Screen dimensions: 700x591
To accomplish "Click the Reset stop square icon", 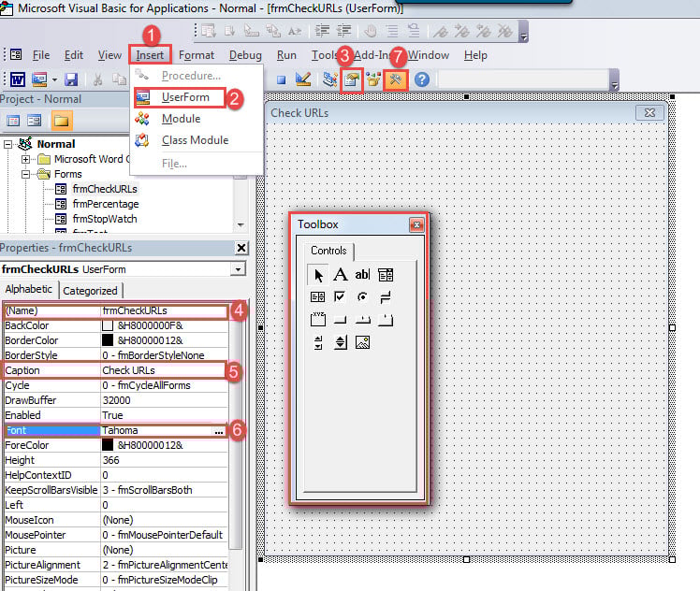I will 282,80.
